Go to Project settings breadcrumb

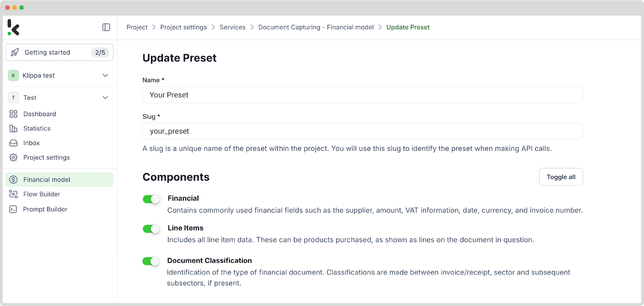[184, 27]
